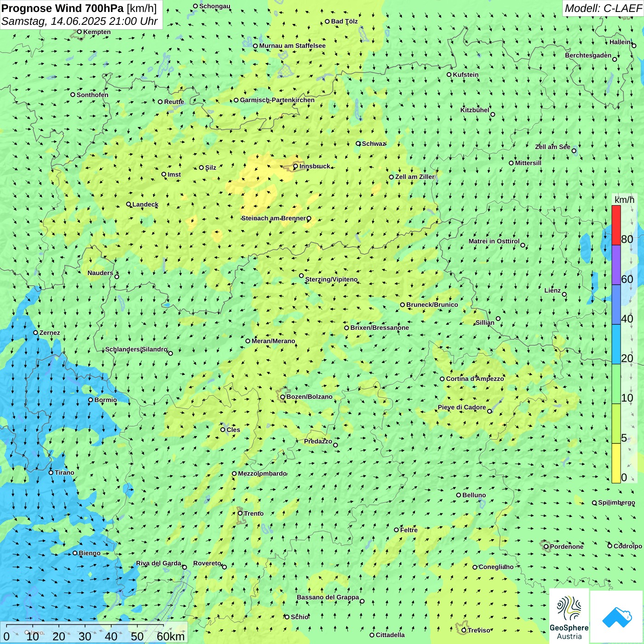Select the Innsbruck city label
This screenshot has height=644, width=644.
315,166
